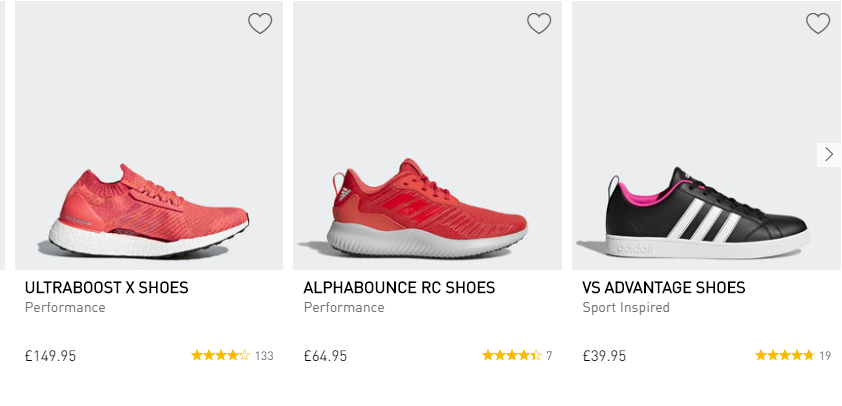Screen dimensions: 842x406
Task: Click the £39.95 price
Action: tap(604, 356)
